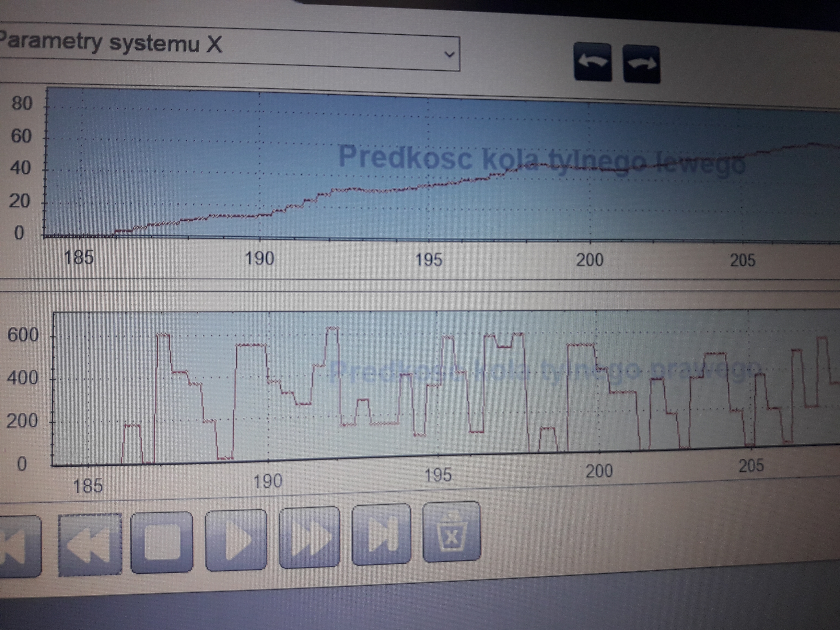Screen dimensions: 840x630
Task: Start playback with the play triangle
Action: point(236,540)
